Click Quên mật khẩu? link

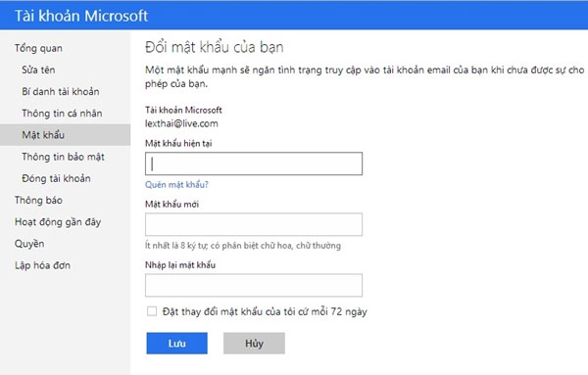tap(176, 185)
